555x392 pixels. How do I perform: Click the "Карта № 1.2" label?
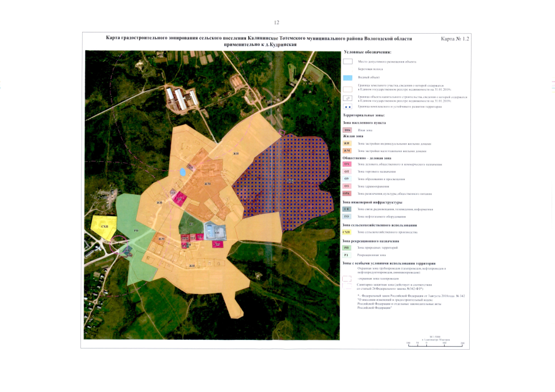click(454, 39)
